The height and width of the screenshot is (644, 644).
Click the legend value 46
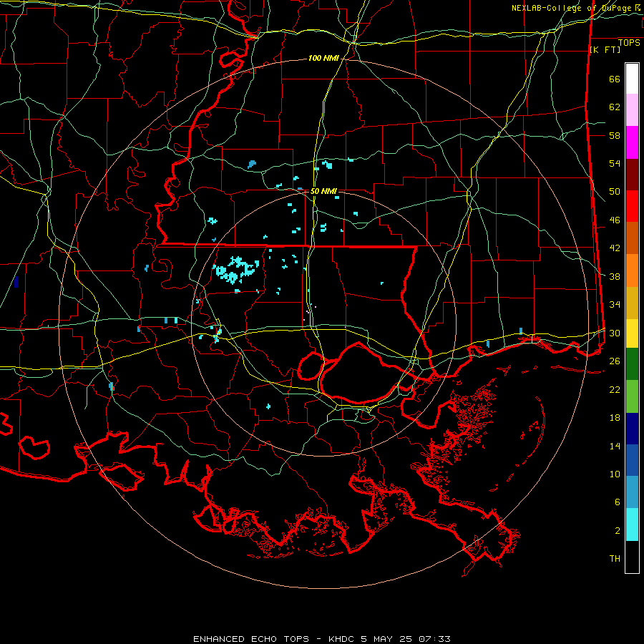[615, 220]
